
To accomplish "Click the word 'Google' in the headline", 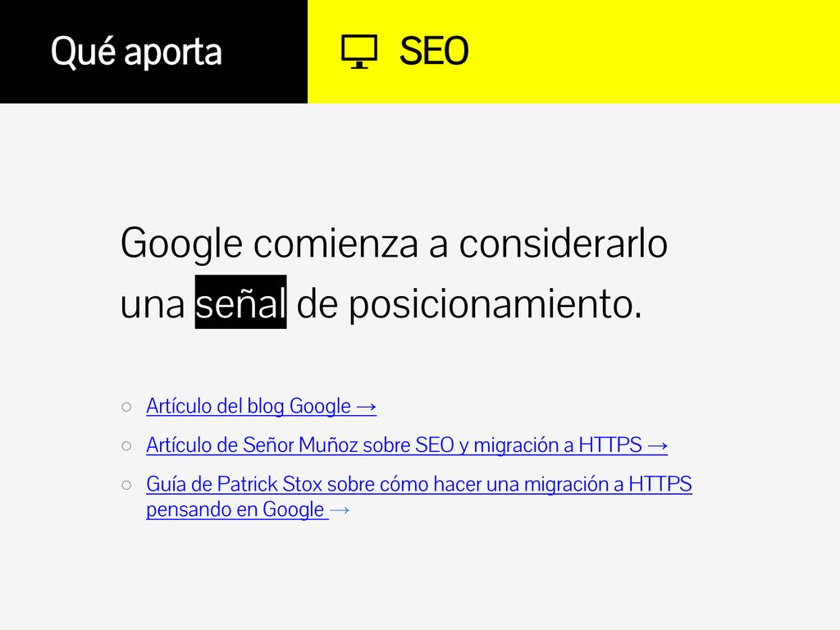I will (181, 244).
